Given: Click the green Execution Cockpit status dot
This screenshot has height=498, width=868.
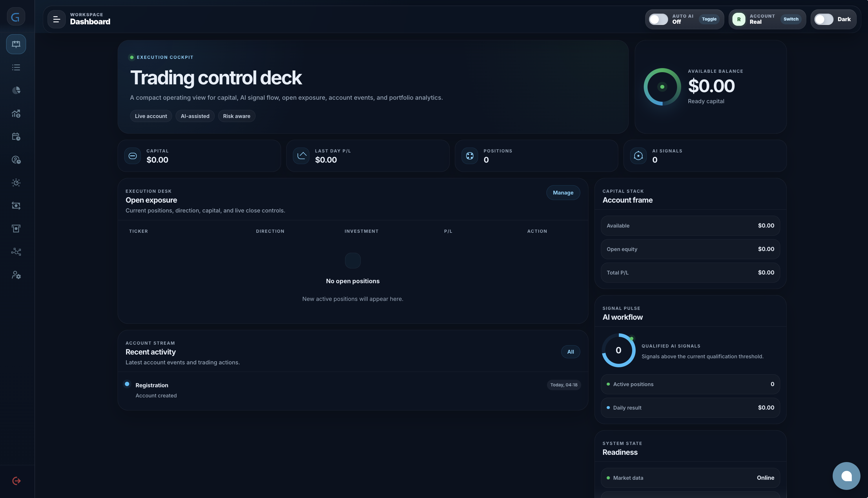Looking at the screenshot, I should click(x=132, y=57).
